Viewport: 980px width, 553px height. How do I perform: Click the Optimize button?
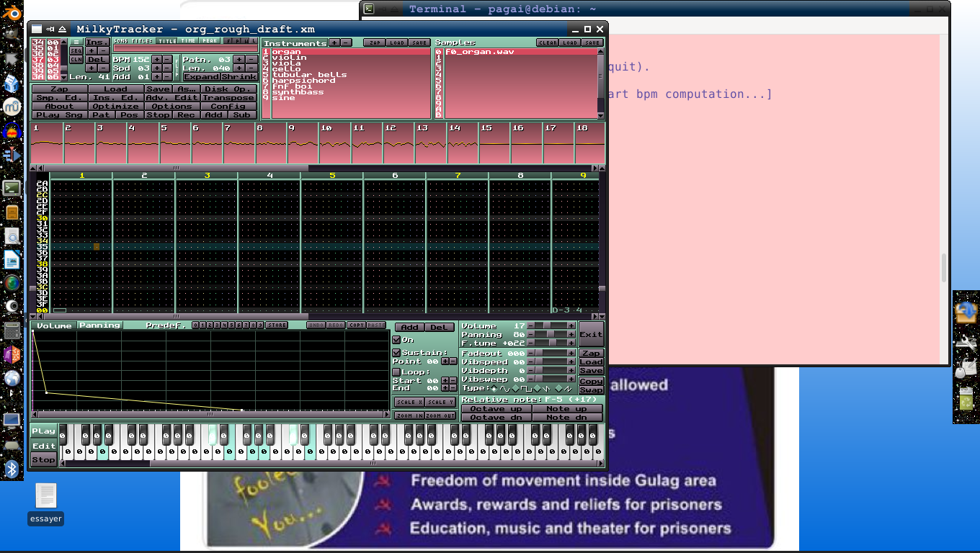(116, 107)
